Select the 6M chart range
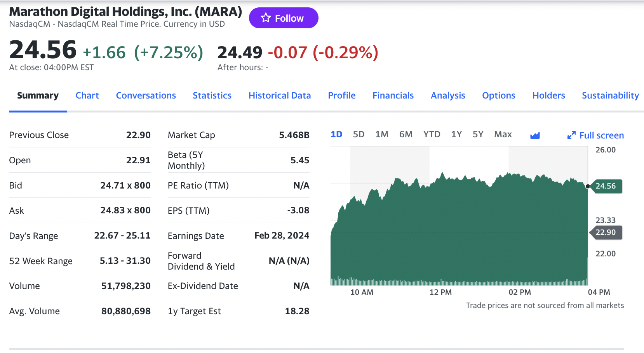 tap(406, 134)
